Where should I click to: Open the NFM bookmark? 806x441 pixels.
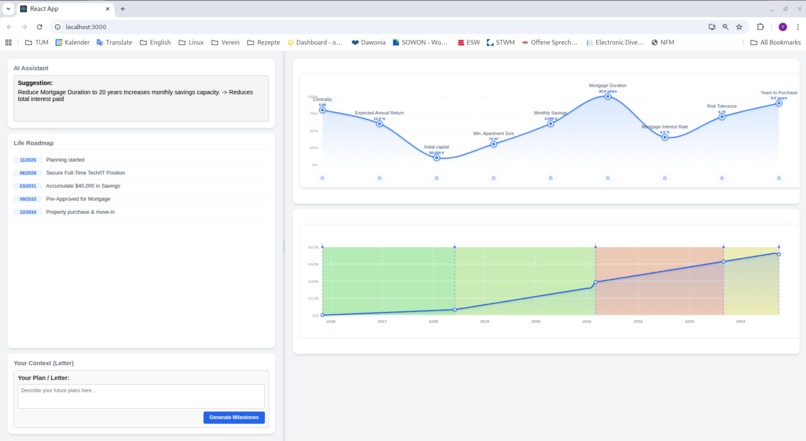coord(663,42)
